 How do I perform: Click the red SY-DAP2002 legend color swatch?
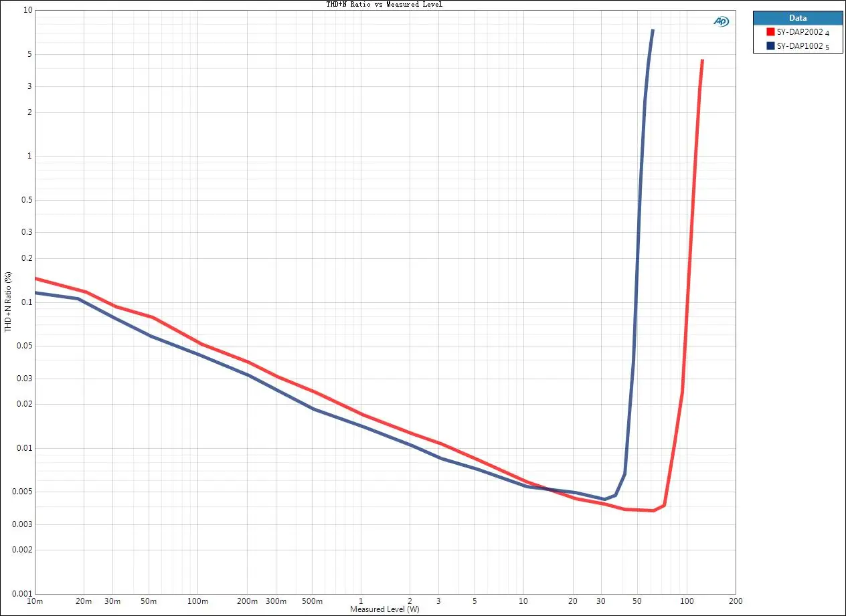[x=771, y=32]
